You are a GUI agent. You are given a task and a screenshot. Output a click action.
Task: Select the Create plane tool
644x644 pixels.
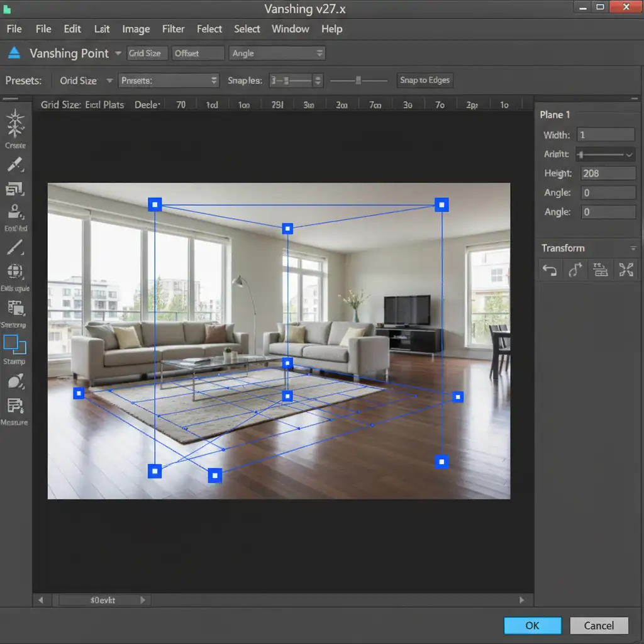click(x=14, y=125)
